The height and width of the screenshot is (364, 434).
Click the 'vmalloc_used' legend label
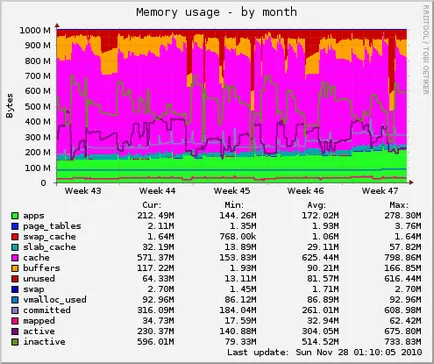[55, 300]
